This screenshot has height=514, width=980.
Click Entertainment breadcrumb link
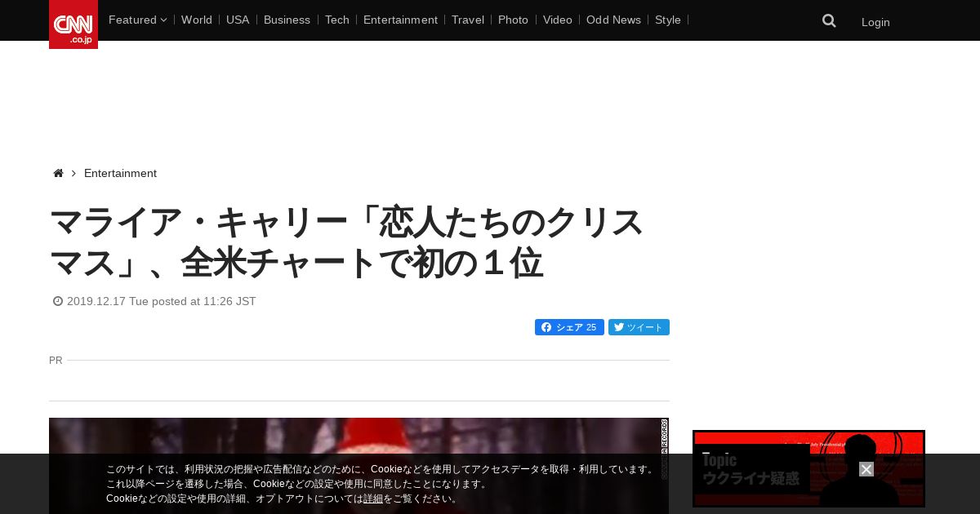(120, 174)
